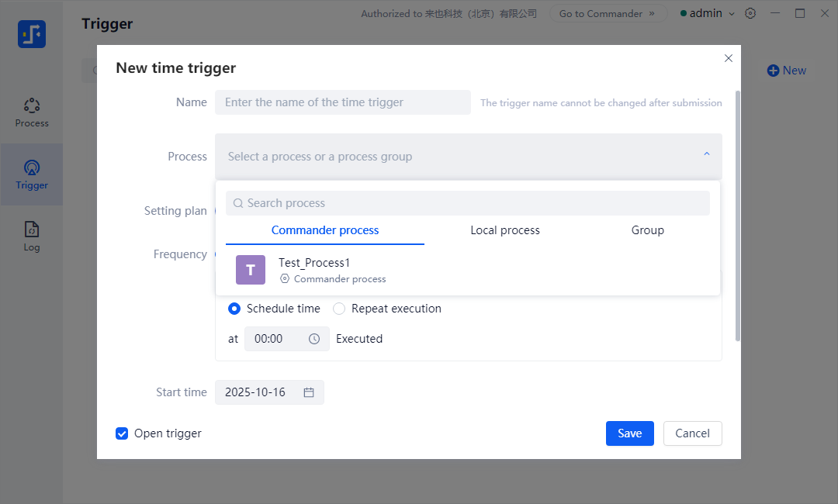This screenshot has width=838, height=504.
Task: Click the Cancel button
Action: 692,433
